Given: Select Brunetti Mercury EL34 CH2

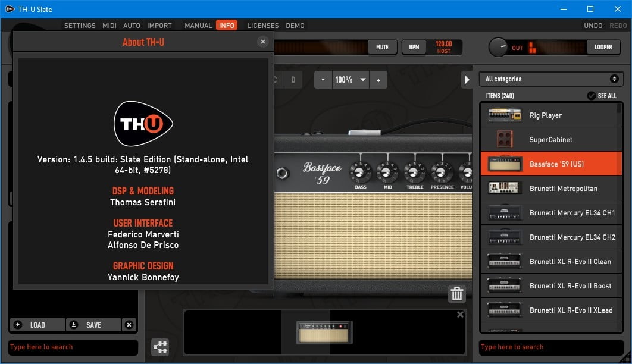Looking at the screenshot, I should tap(551, 237).
